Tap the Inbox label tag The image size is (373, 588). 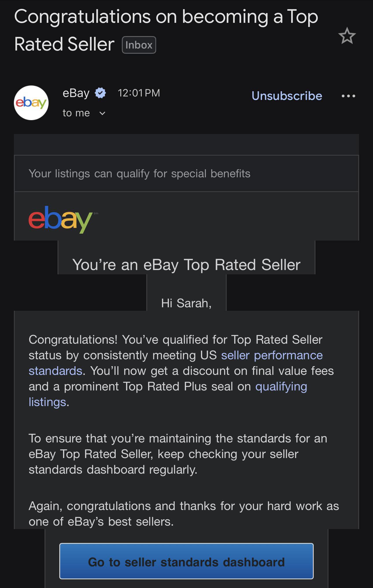(x=139, y=45)
